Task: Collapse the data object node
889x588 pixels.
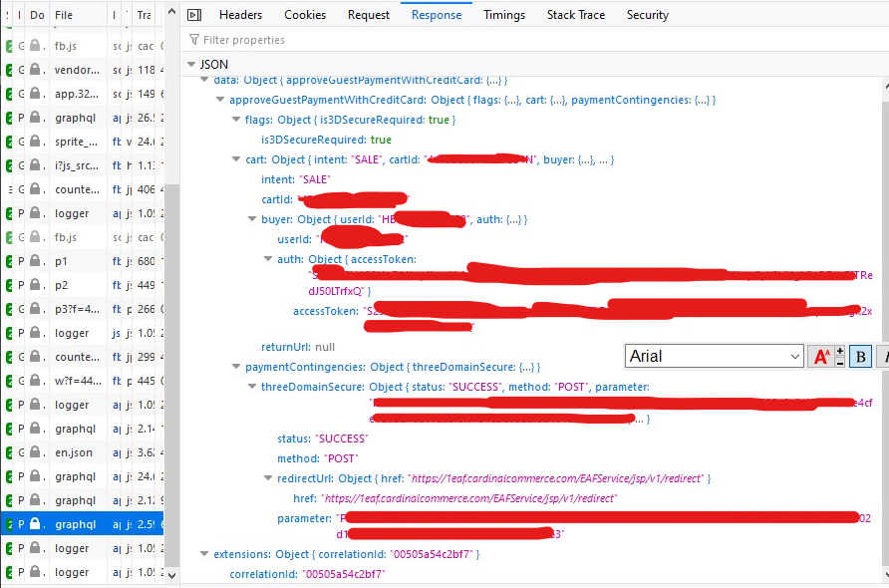Action: [x=204, y=80]
